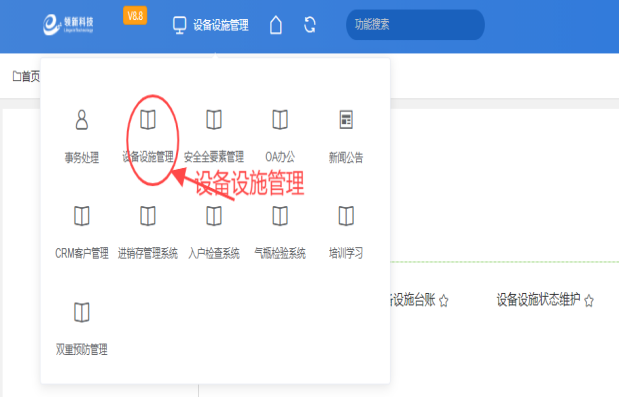
Task: Open the 进销存管理系统 book icon
Action: click(148, 216)
